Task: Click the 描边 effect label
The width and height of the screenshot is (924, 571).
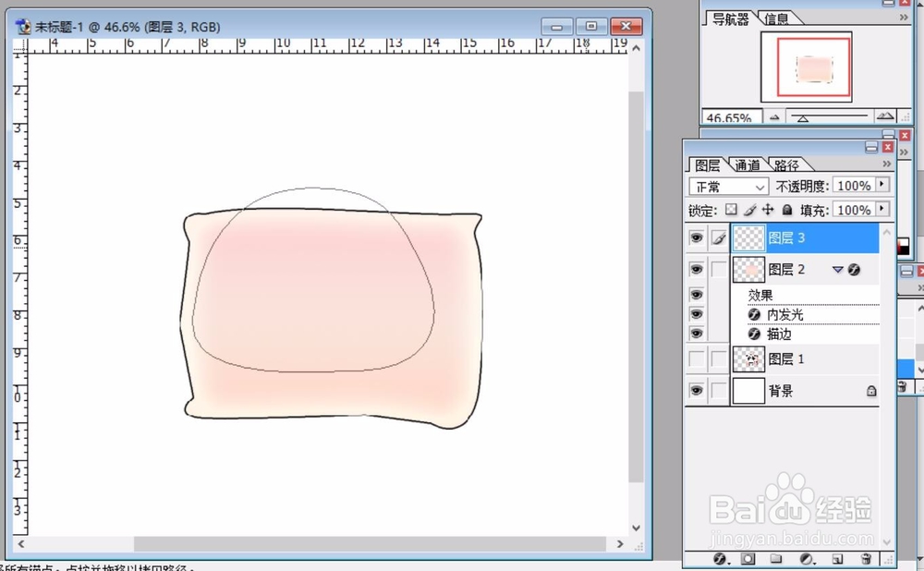Action: tap(779, 334)
